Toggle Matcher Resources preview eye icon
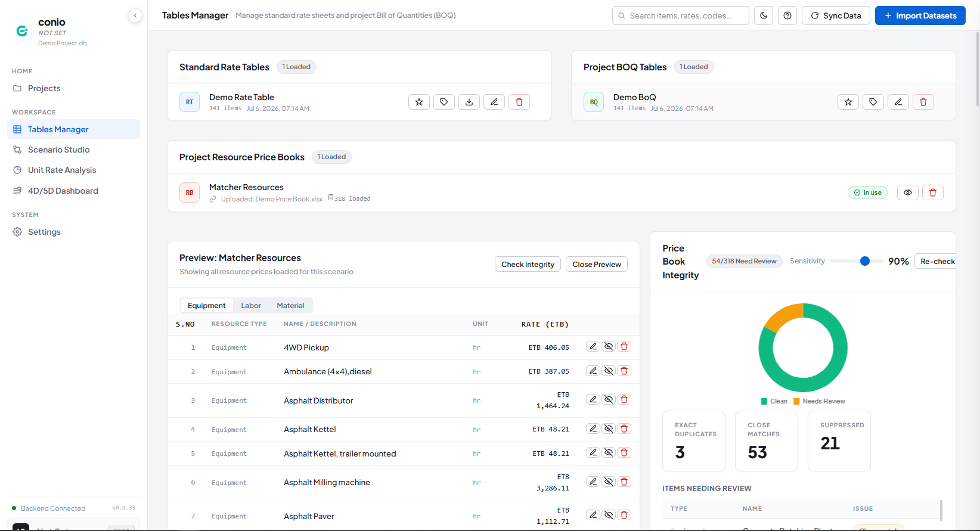The width and height of the screenshot is (980, 531). coord(908,192)
